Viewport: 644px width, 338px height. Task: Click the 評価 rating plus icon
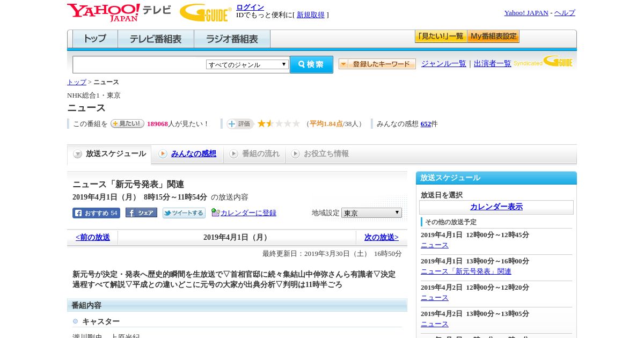pos(239,124)
